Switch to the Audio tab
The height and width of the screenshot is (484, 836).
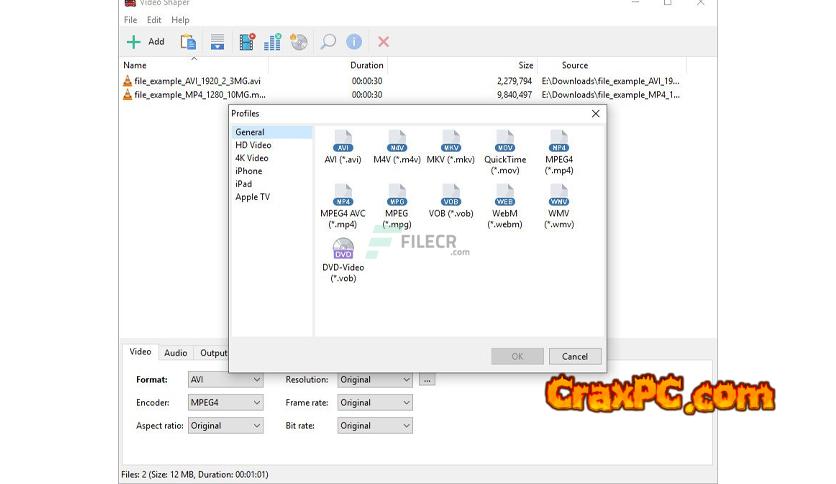(175, 353)
